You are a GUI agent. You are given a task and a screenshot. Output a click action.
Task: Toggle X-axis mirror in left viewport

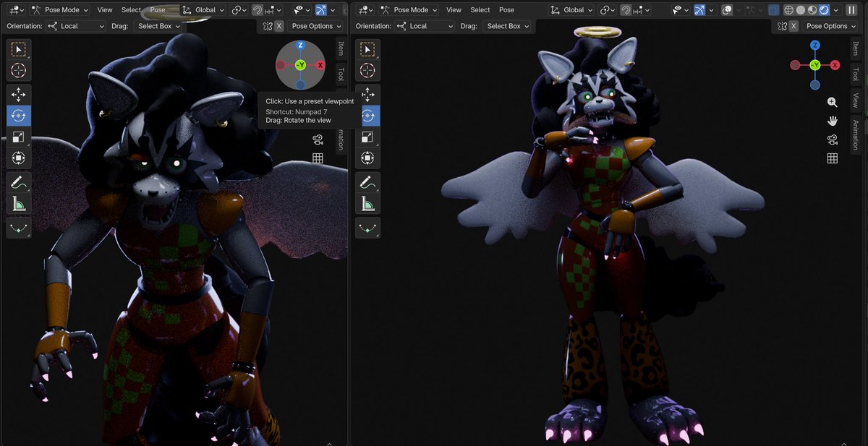[x=278, y=26]
